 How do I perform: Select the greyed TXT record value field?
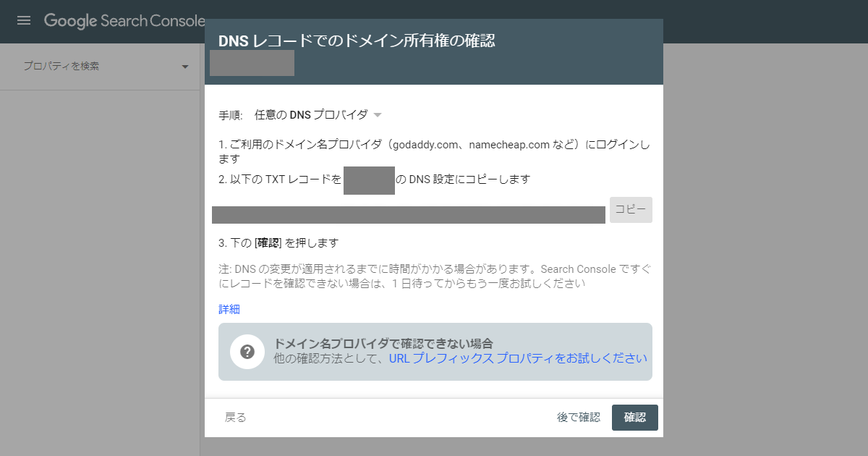[x=409, y=214]
